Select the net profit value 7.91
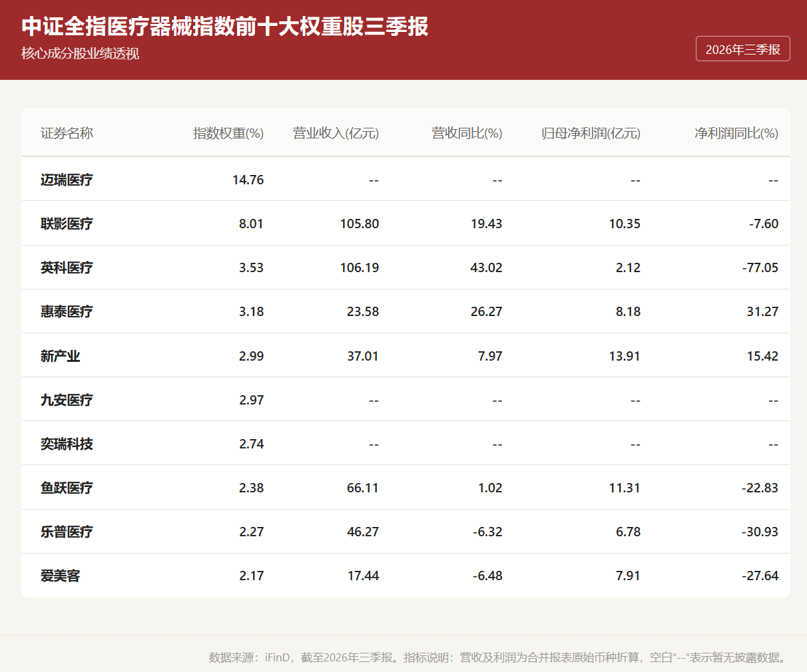This screenshot has height=672, width=807. (628, 576)
